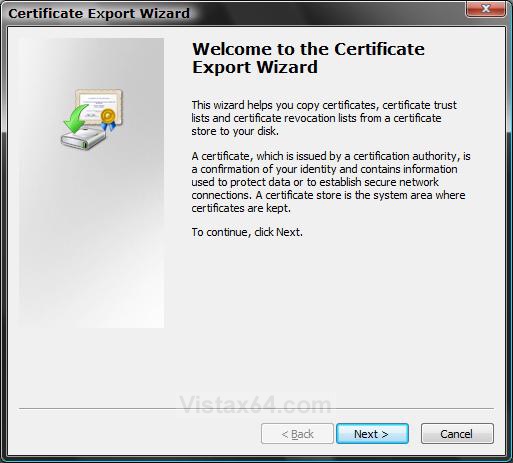Click the Welcome to the Certificate heading line
The height and width of the screenshot is (463, 513).
(x=308, y=49)
